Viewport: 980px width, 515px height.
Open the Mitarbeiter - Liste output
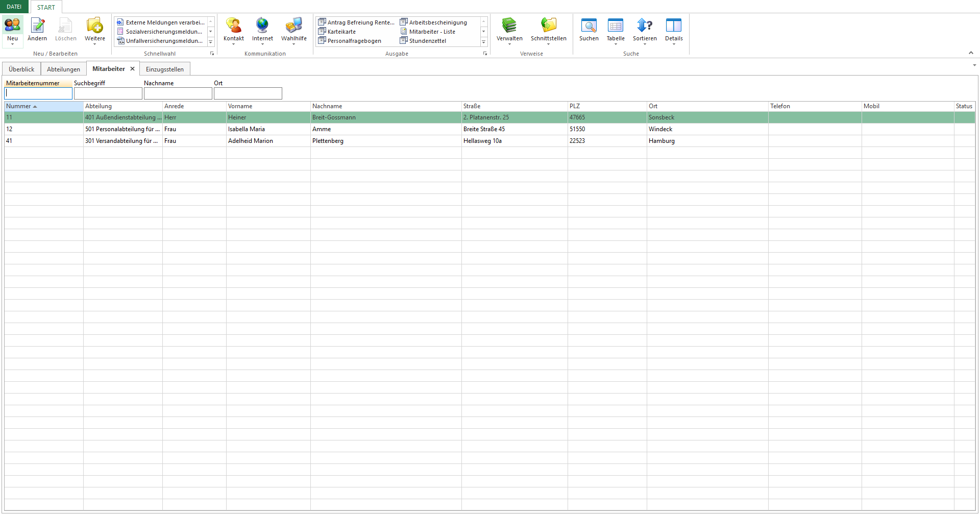pyautogui.click(x=428, y=32)
